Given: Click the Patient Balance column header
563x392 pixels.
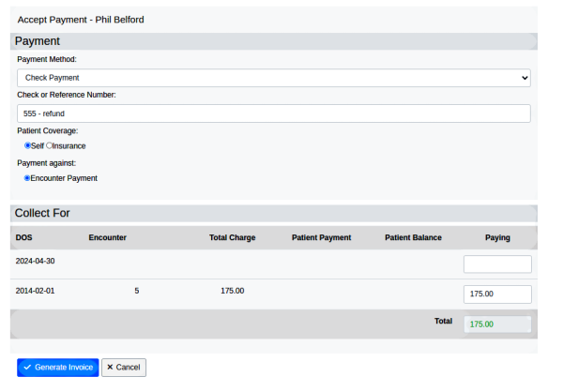Looking at the screenshot, I should (413, 237).
